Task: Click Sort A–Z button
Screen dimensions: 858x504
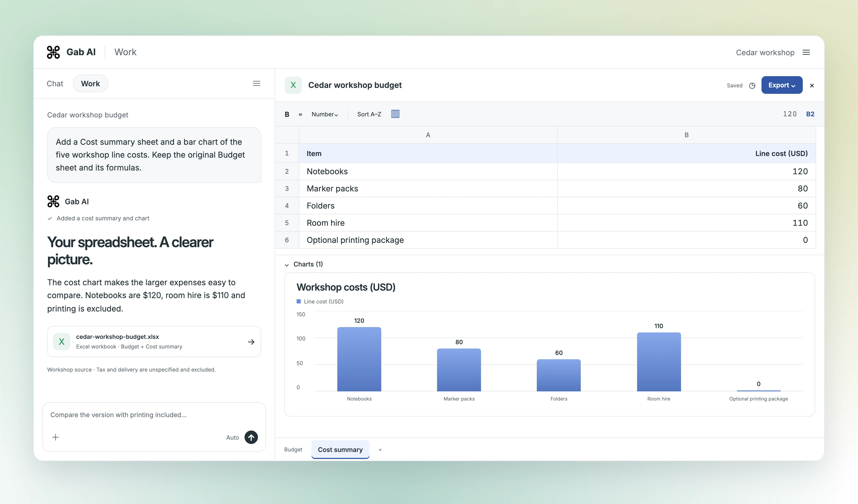Action: [x=369, y=114]
